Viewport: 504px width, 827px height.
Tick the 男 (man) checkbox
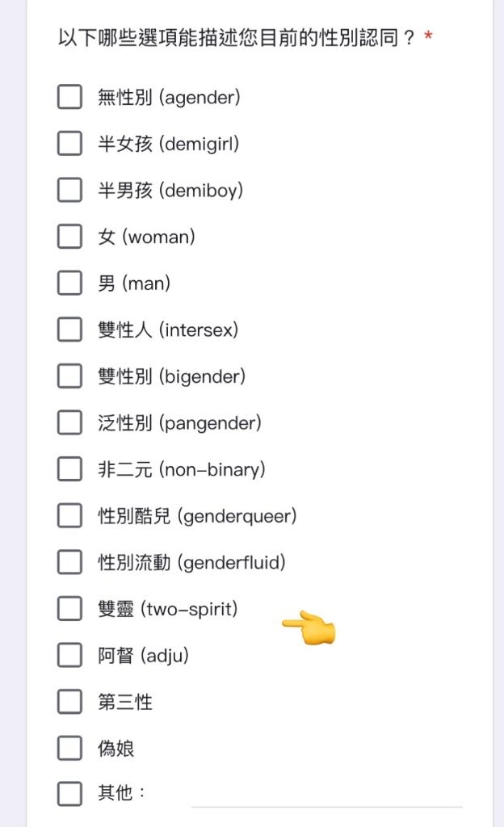click(69, 282)
